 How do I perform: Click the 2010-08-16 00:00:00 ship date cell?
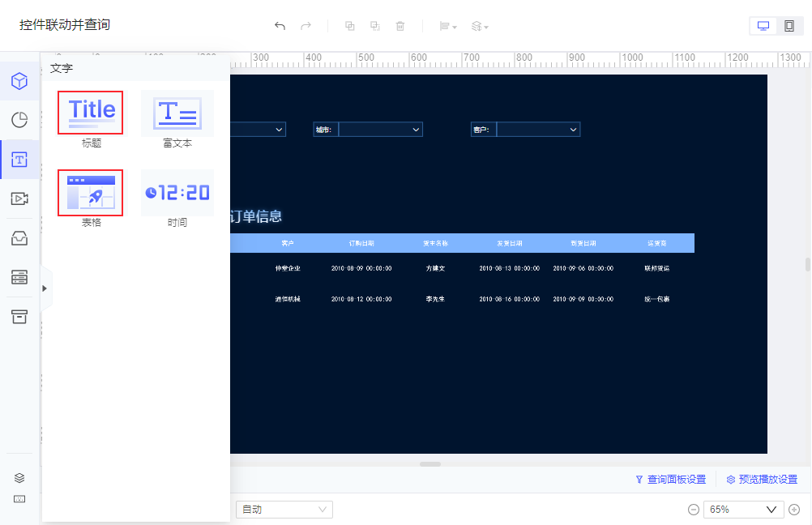(x=510, y=299)
